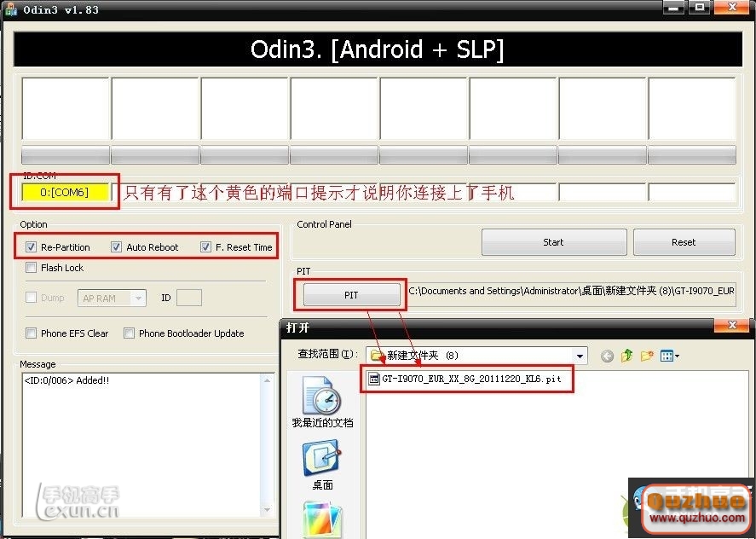Click the icon below 桌面 in places bar
The image size is (756, 539).
point(322,519)
